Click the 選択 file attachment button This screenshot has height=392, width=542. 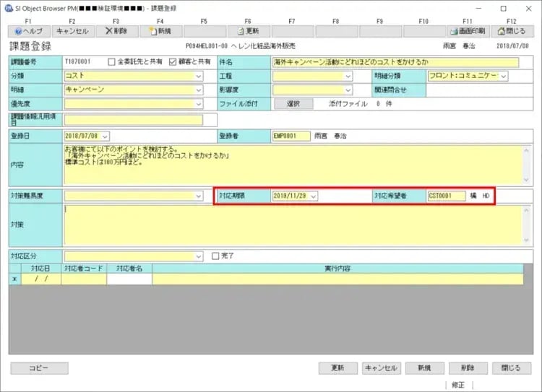click(x=293, y=104)
